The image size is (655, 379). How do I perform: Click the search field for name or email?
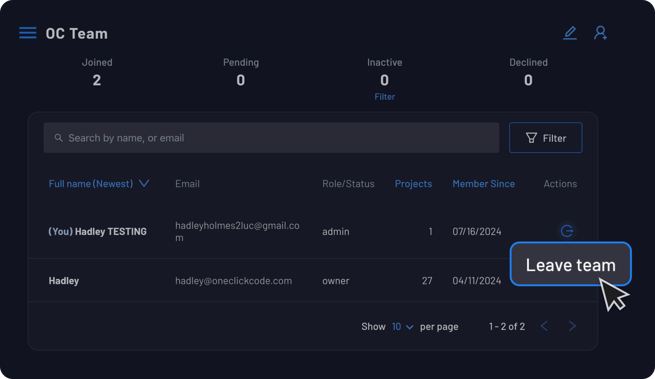[x=272, y=137]
